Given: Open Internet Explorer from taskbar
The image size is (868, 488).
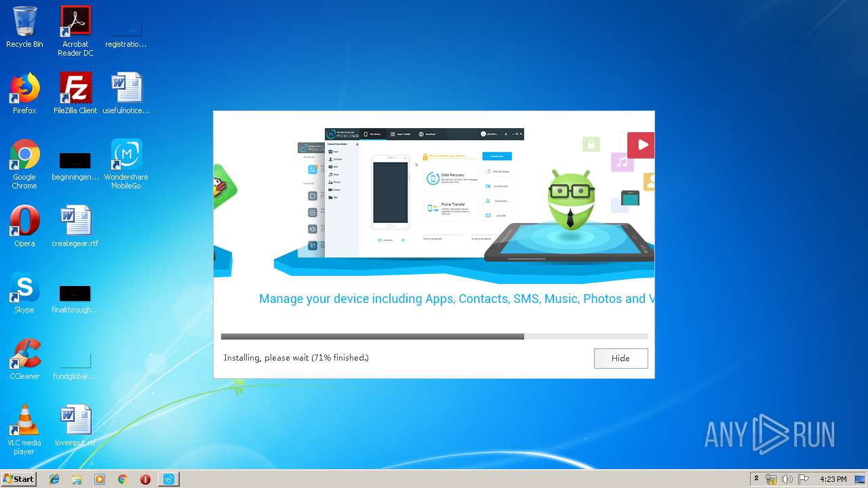Looking at the screenshot, I should 54,479.
